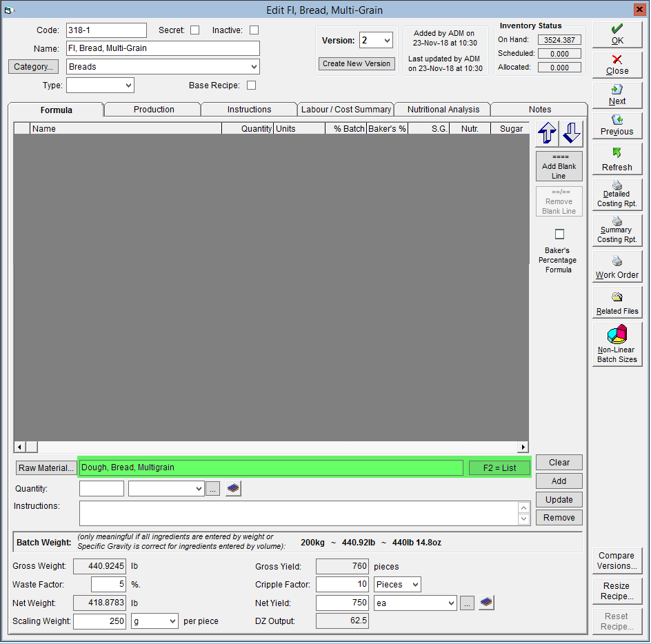The height and width of the screenshot is (644, 651).
Task: Switch to the Instructions tab
Action: coord(249,109)
